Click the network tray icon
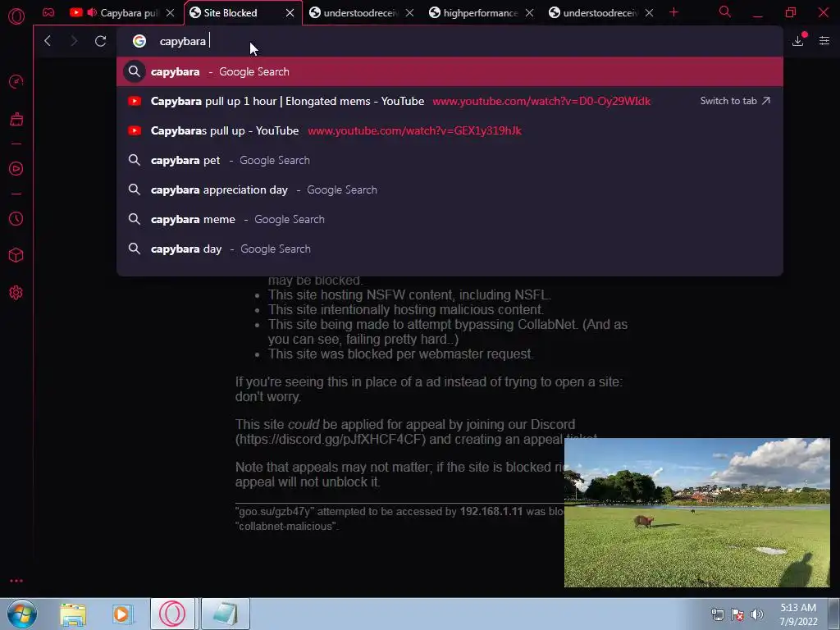This screenshot has height=630, width=840. pyautogui.click(x=717, y=614)
